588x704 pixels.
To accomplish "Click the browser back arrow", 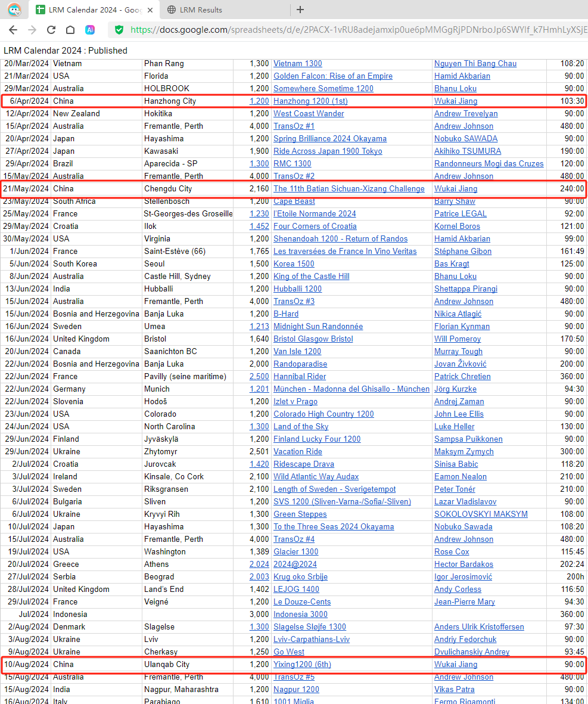I will tap(13, 30).
